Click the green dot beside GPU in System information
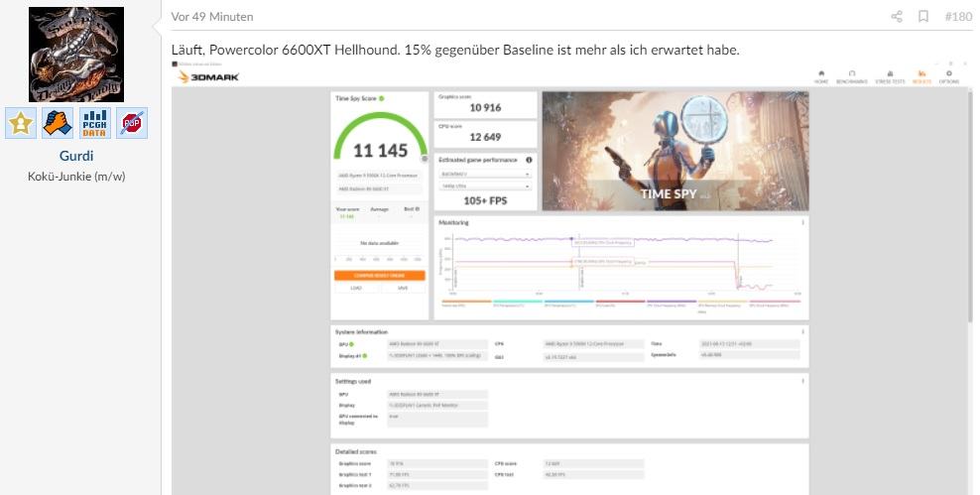 pyautogui.click(x=351, y=344)
